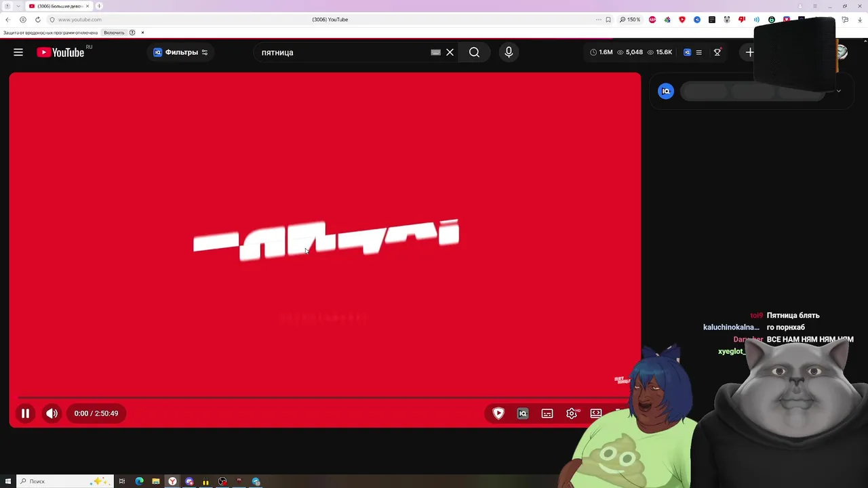Switch to Yandex Browser on taskbar
868x488 pixels.
point(172,481)
